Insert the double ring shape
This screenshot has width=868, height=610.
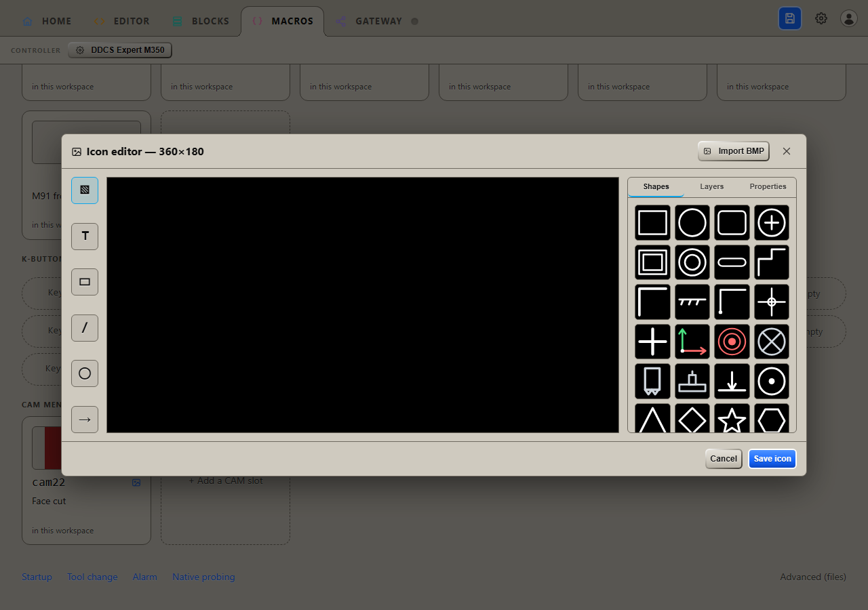[692, 262]
